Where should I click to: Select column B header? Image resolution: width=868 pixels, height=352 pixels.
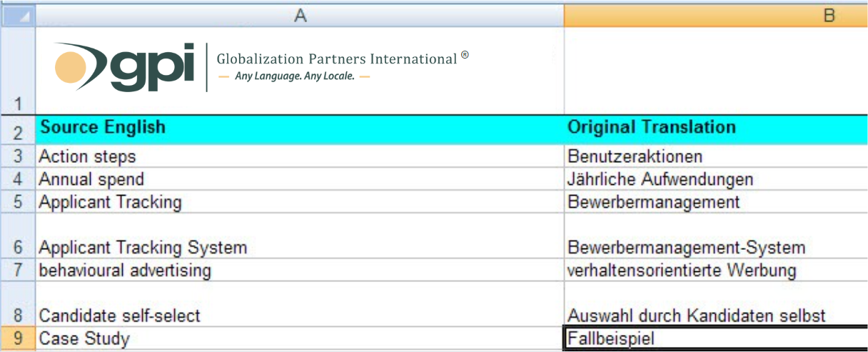tap(715, 16)
